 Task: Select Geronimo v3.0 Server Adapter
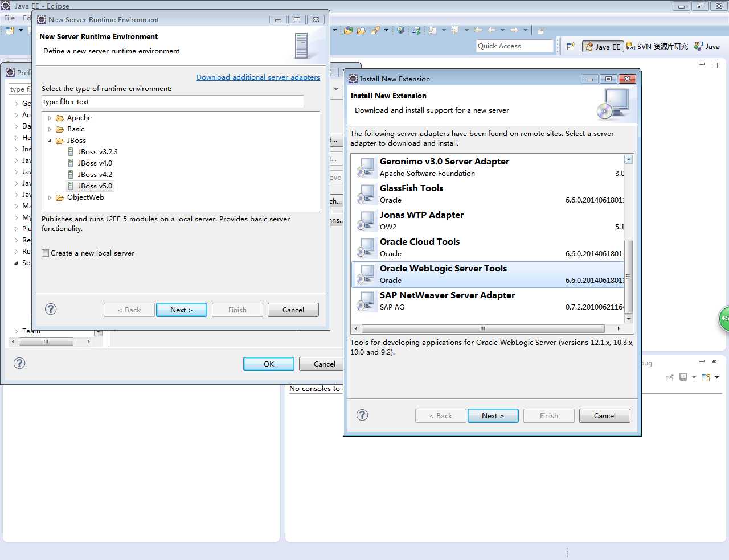488,167
